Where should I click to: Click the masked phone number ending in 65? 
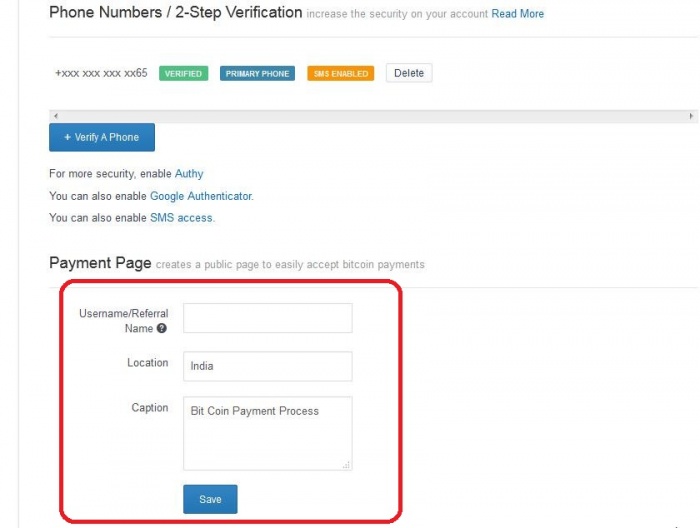point(101,74)
